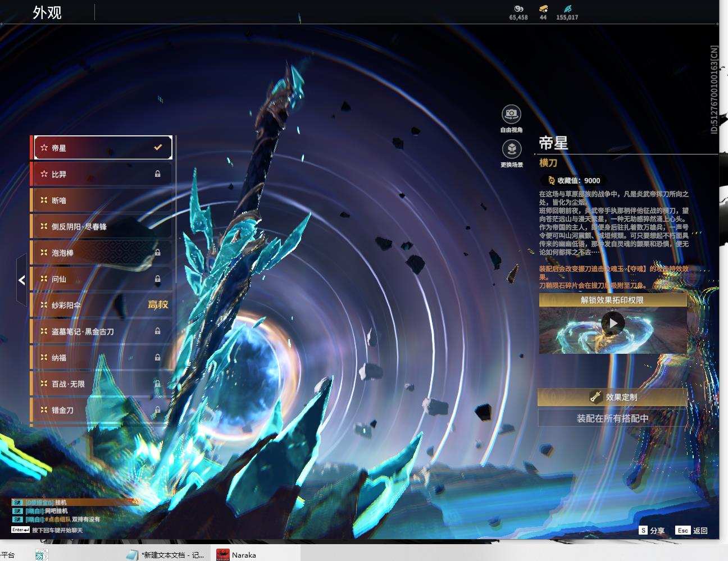Screen dimensions: 728x561
Task: Click the S key share icon
Action: 643,530
